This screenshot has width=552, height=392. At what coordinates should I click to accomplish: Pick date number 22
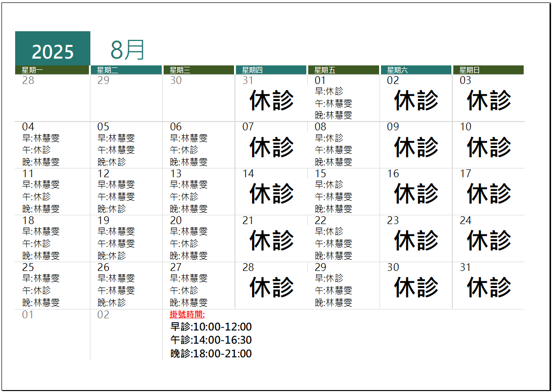point(321,221)
